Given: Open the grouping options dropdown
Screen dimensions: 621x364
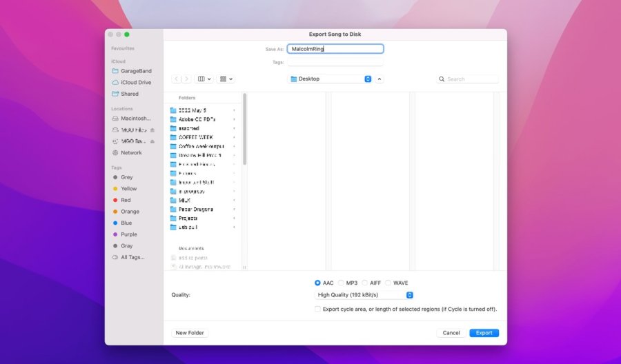Looking at the screenshot, I should coord(226,79).
